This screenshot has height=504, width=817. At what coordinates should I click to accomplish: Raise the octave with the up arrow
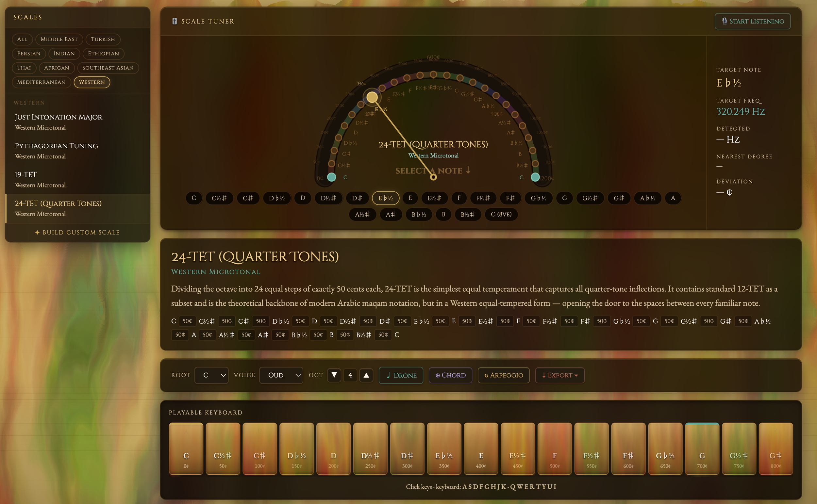366,375
